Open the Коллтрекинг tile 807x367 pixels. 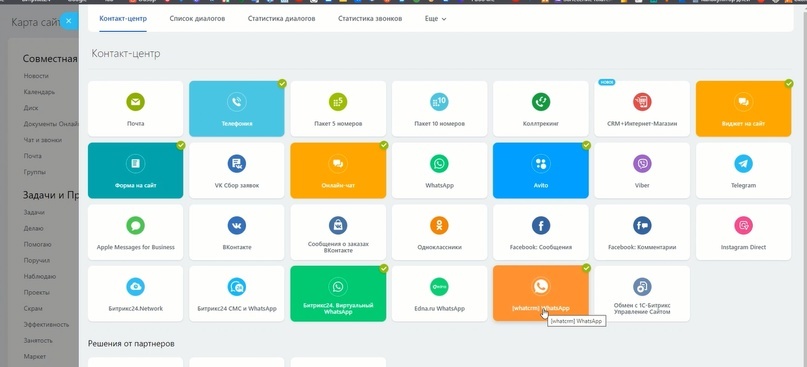pyautogui.click(x=540, y=109)
